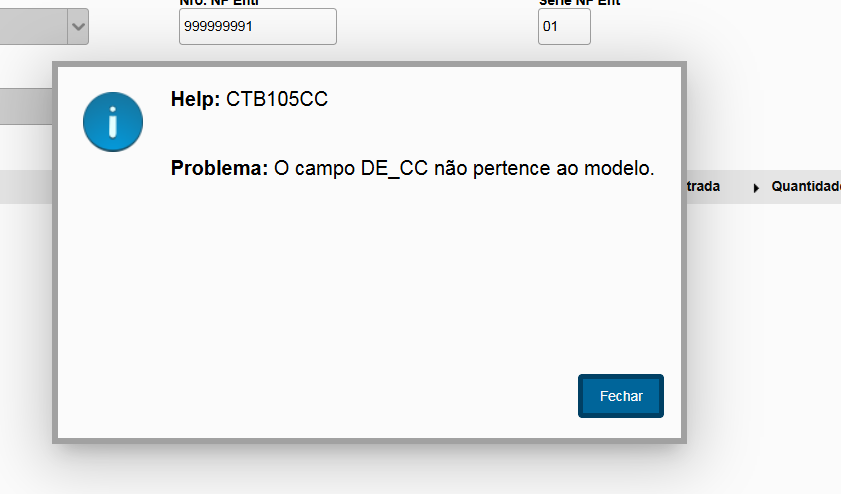This screenshot has width=841, height=494.
Task: Click the Serie NF Ent label
Action: pyautogui.click(x=579, y=3)
